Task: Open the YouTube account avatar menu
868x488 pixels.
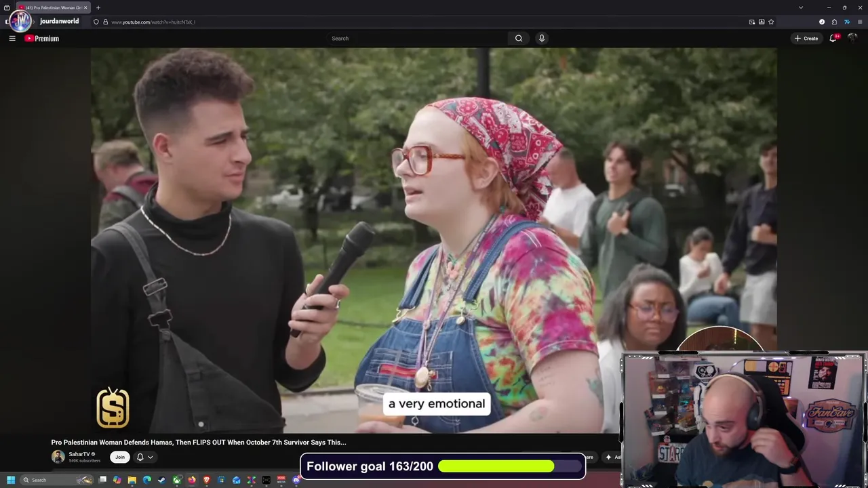Action: (x=852, y=39)
